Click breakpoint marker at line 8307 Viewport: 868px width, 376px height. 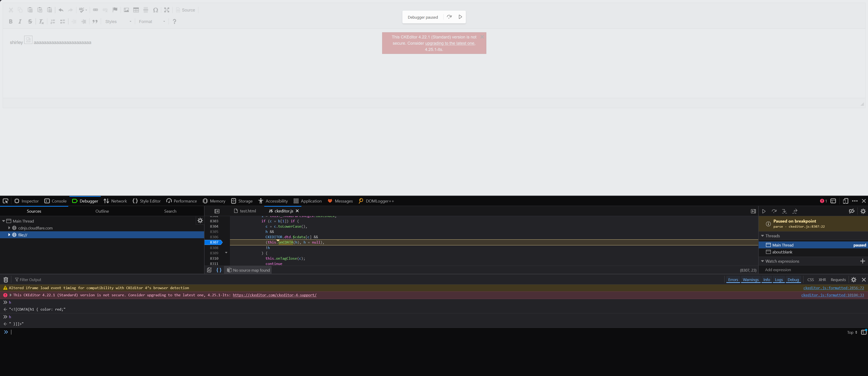[214, 242]
